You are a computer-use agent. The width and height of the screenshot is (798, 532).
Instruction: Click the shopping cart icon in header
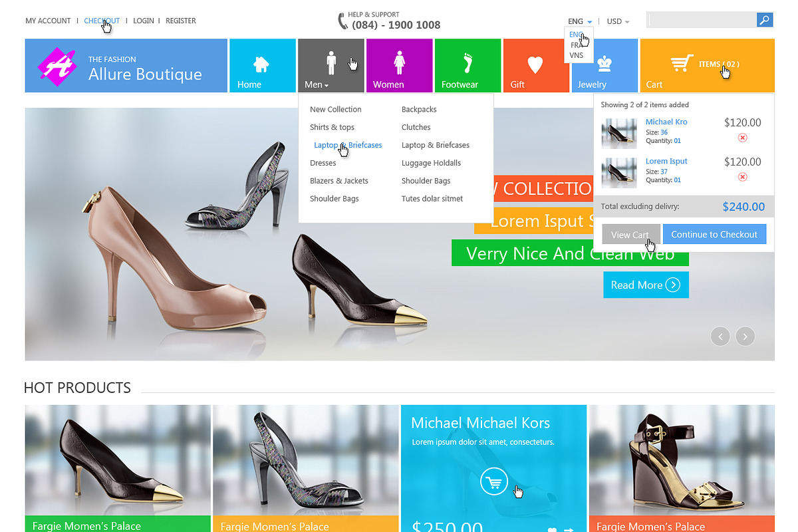pyautogui.click(x=682, y=64)
